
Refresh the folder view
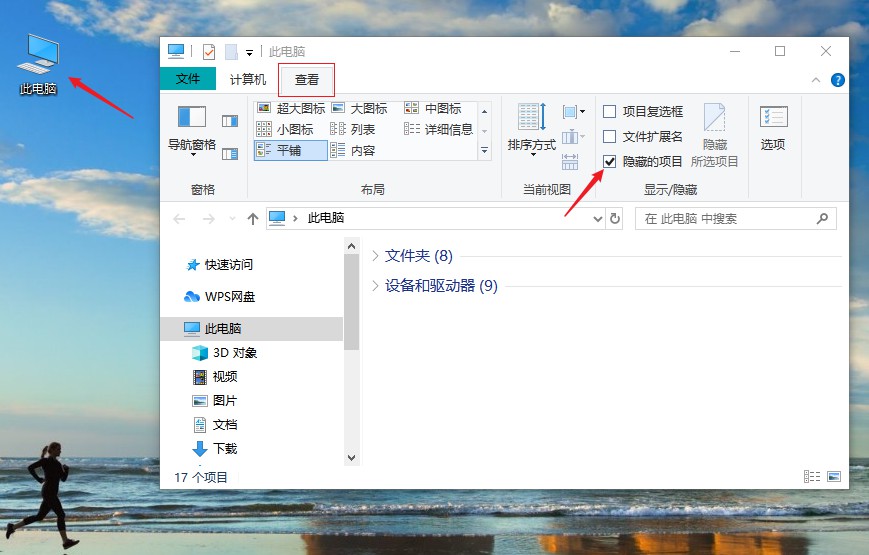(x=615, y=219)
